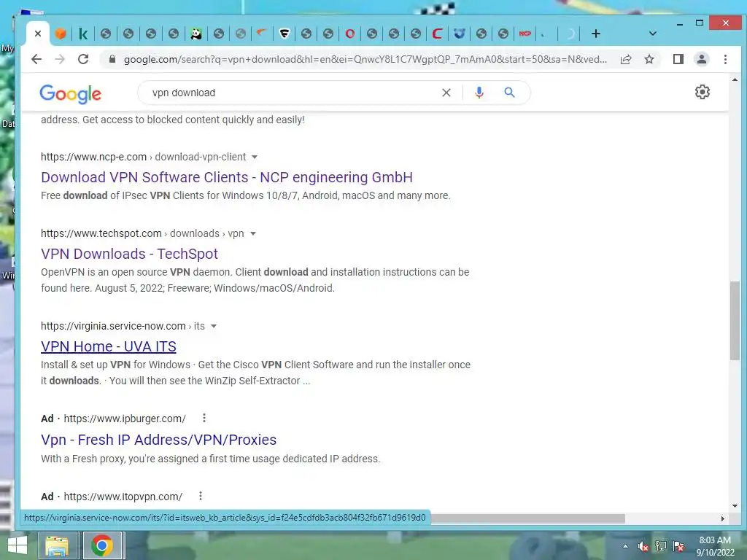Image resolution: width=747 pixels, height=560 pixels.
Task: Switch to the orange swoosh icon tab
Action: tap(261, 34)
